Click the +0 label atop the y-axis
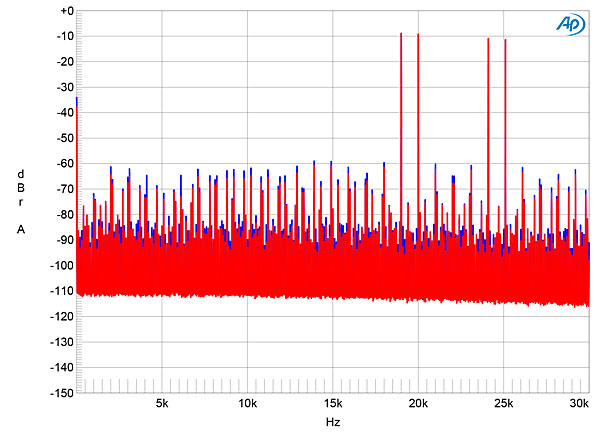 point(67,11)
